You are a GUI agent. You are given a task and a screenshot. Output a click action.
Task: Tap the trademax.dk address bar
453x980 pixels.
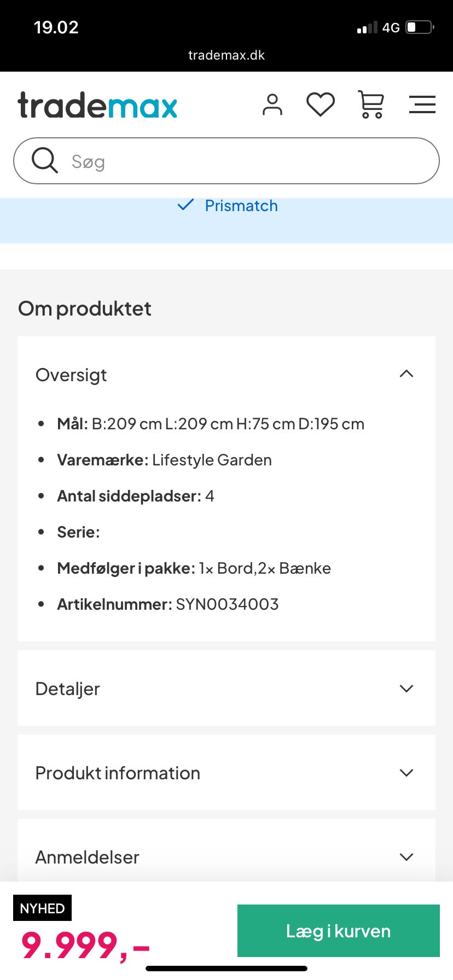tap(226, 55)
